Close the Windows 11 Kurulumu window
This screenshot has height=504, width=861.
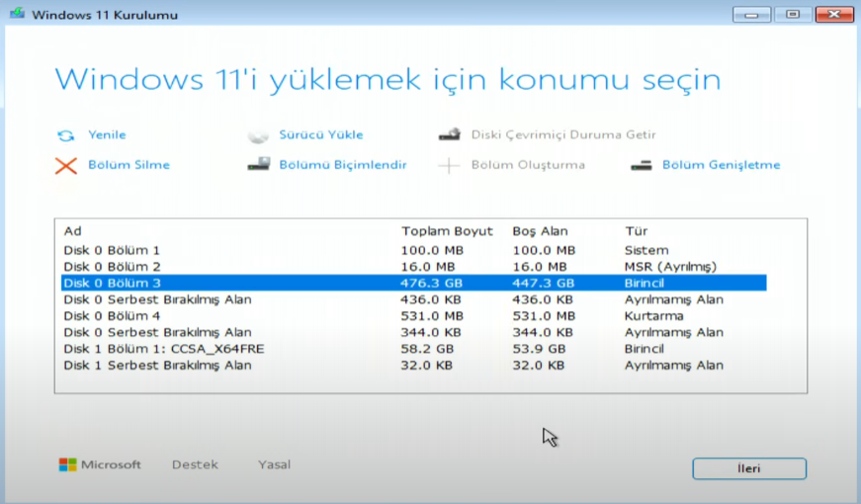pos(834,14)
